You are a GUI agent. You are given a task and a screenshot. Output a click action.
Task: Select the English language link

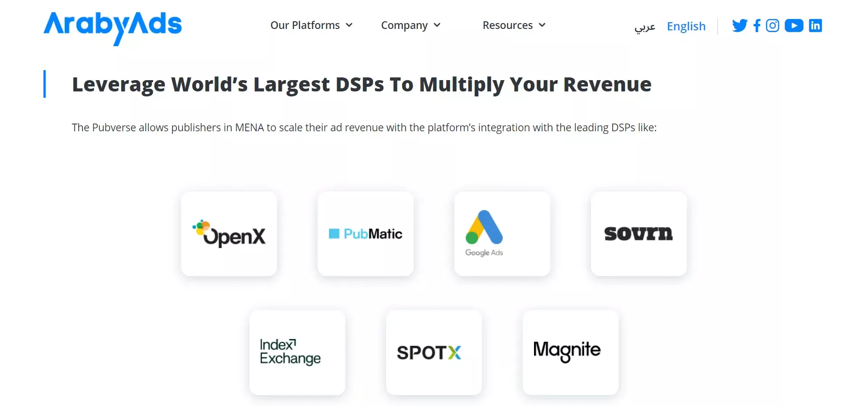(x=686, y=26)
